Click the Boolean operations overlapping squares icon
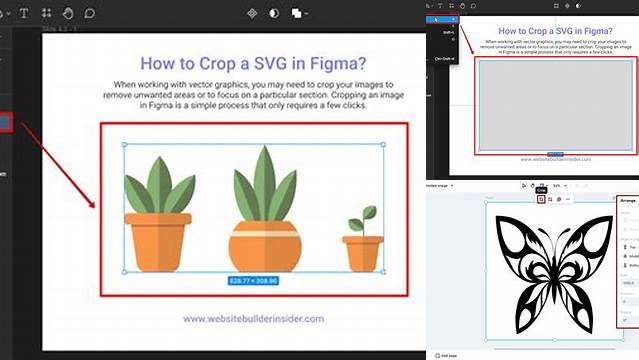Screen dimensions: 639x360 296,13
